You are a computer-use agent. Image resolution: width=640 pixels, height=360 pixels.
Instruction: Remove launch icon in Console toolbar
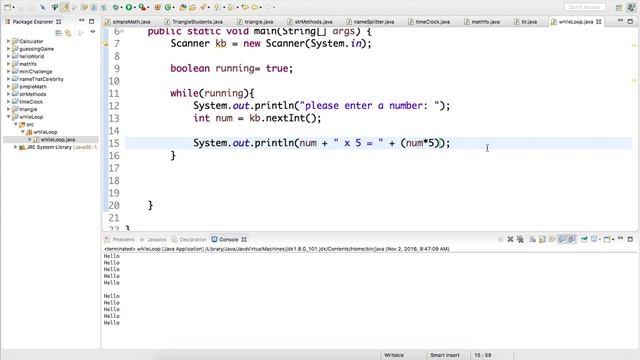pyautogui.click(x=510, y=239)
